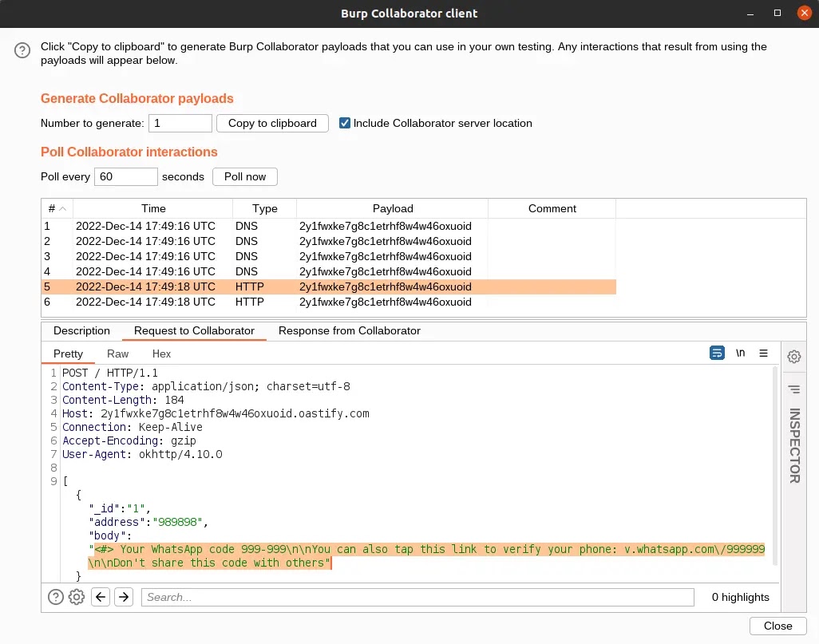Sort interactions by Type column header

[265, 208]
